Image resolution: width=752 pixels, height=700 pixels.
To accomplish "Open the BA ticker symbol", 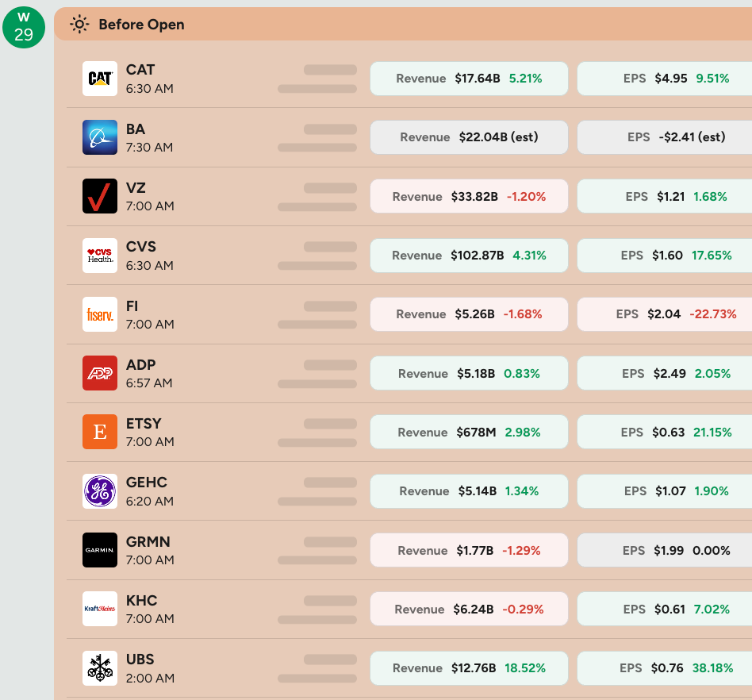I will click(x=135, y=129).
